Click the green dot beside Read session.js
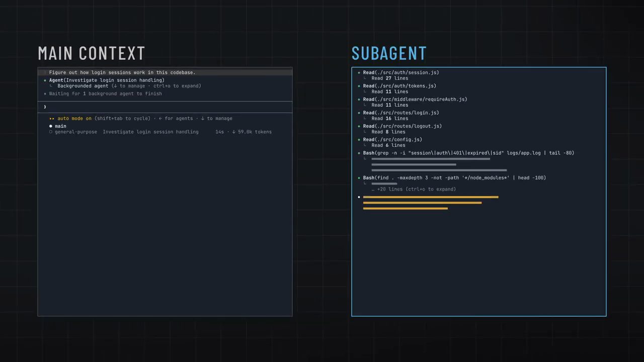 click(x=359, y=73)
